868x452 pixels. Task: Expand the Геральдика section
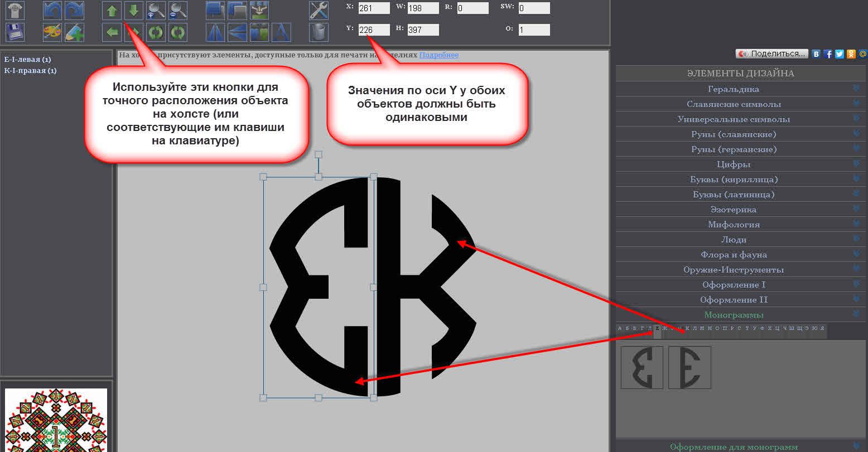(x=741, y=89)
